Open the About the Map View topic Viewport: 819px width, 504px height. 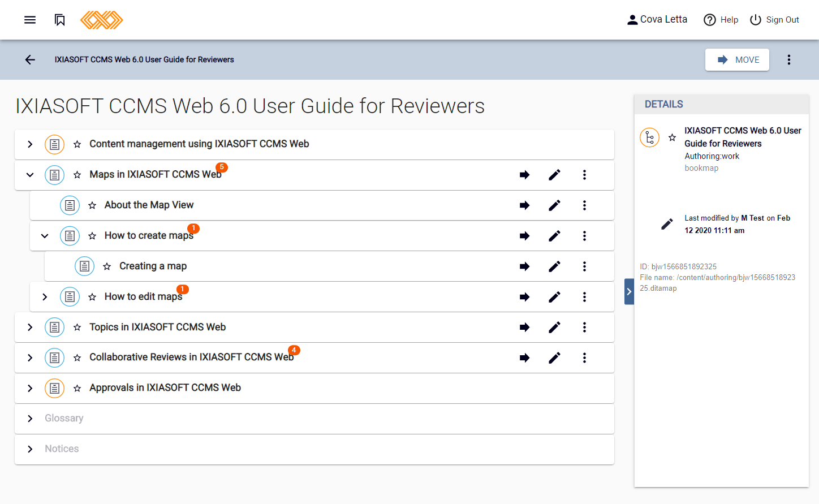[x=149, y=205]
